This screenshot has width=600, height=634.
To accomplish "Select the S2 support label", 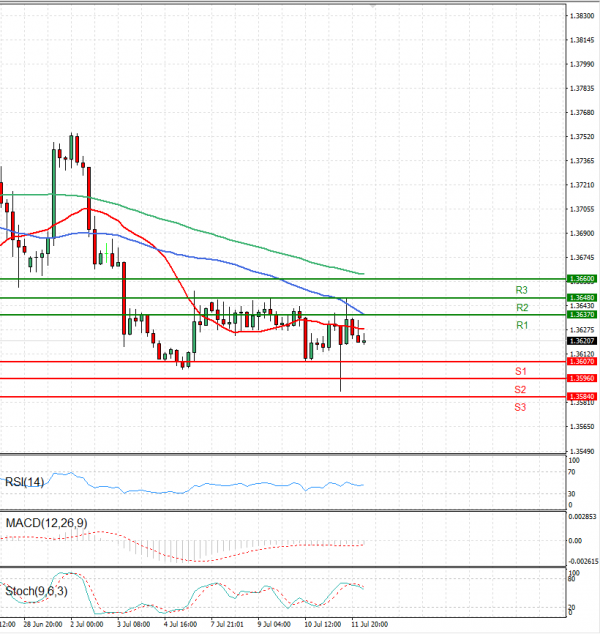I will coord(520,389).
